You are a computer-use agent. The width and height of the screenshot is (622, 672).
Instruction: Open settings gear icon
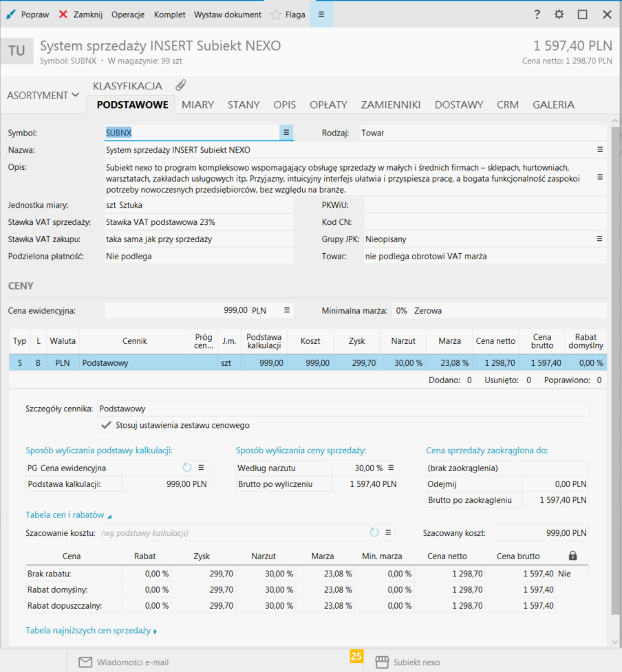pyautogui.click(x=559, y=14)
